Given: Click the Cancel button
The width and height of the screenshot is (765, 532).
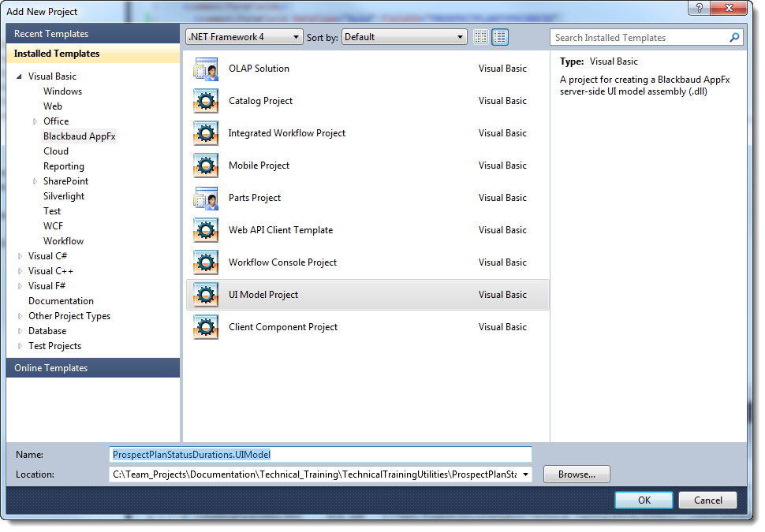Looking at the screenshot, I should tap(707, 500).
